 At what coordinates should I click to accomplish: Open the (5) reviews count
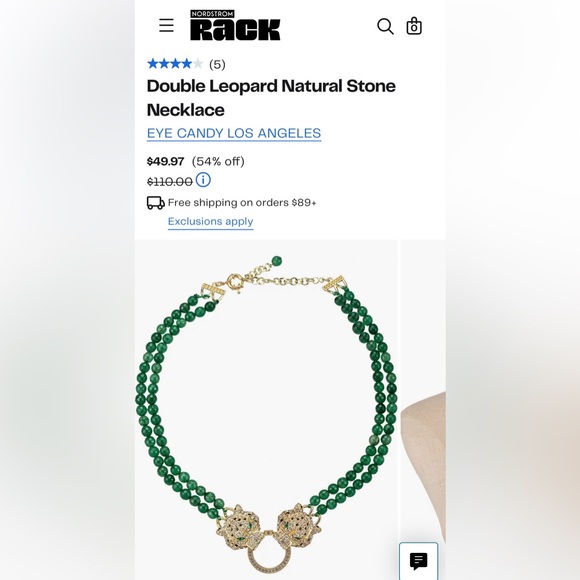tap(217, 64)
